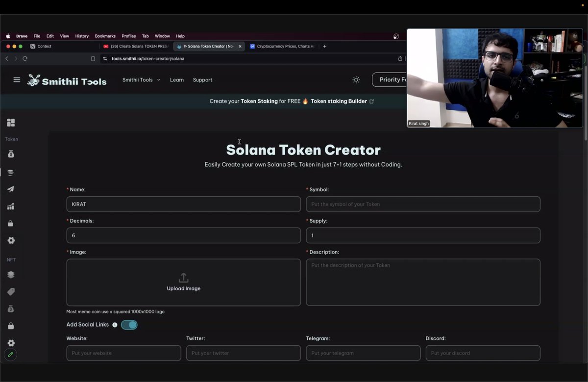This screenshot has width=588, height=382.
Task: Click the Supply field showing 1
Action: coord(423,235)
